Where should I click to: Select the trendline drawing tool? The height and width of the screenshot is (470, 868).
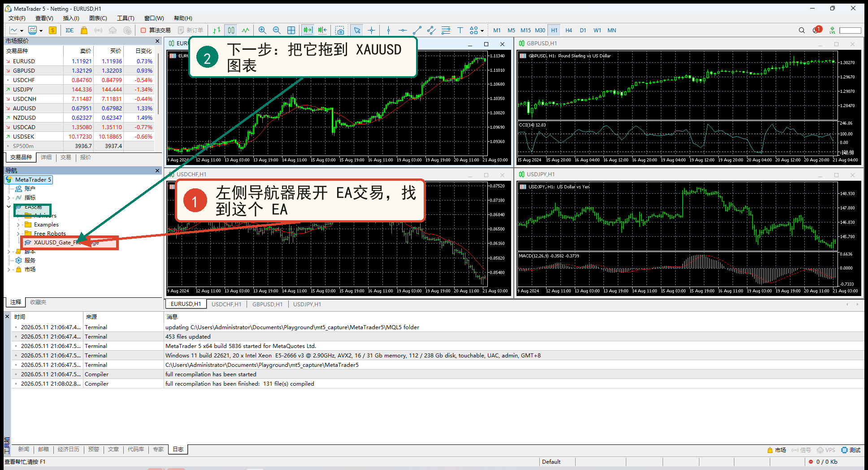pyautogui.click(x=417, y=30)
